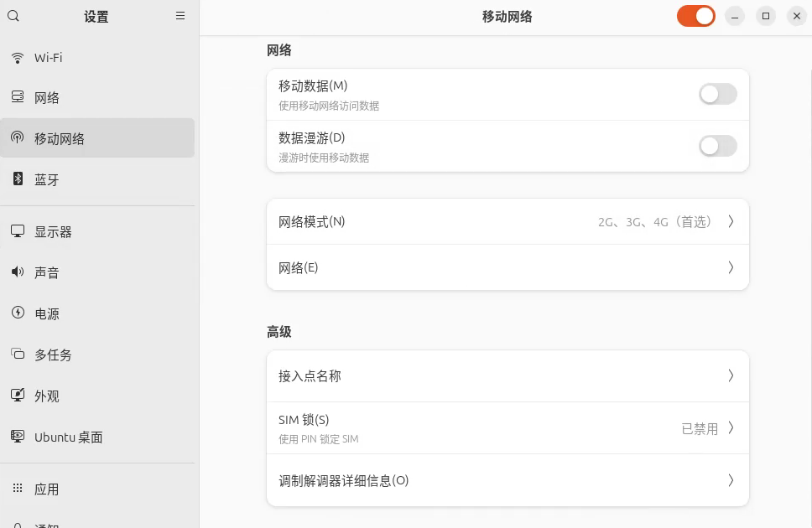Image resolution: width=812 pixels, height=528 pixels.
Task: Open the 接入点名称 row arrow
Action: 731,375
